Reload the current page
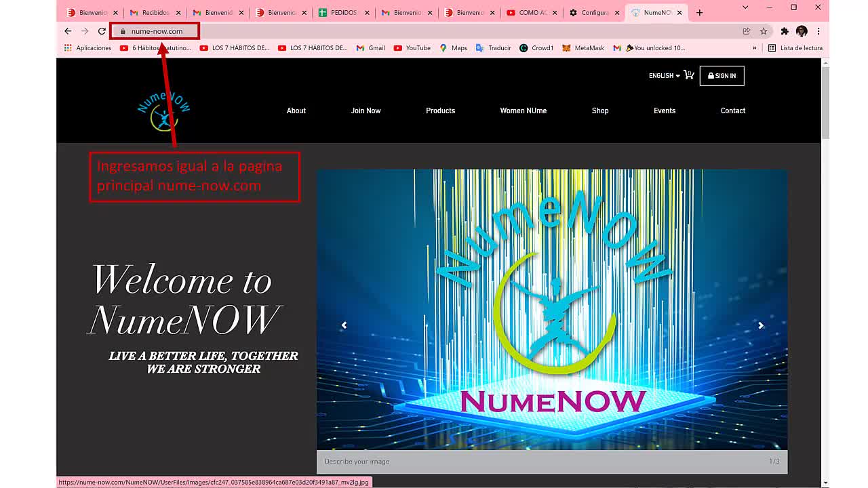868x488 pixels. tap(102, 31)
